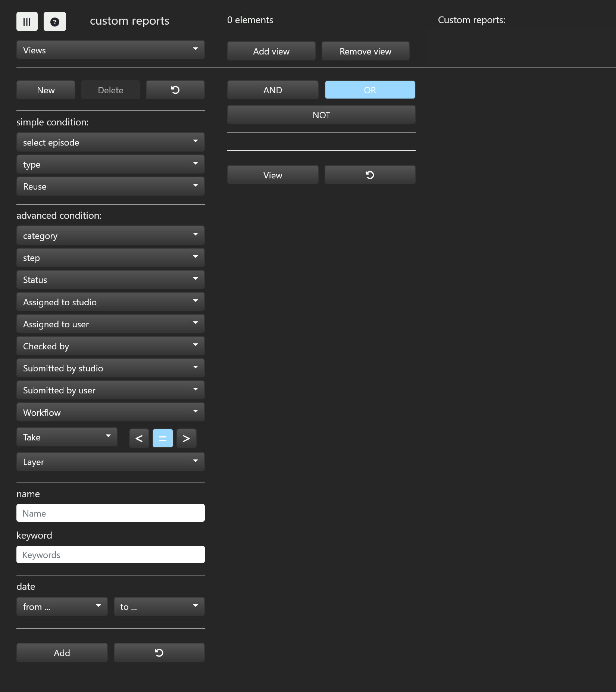Click the reset icon beside View button
The width and height of the screenshot is (616, 692).
click(369, 175)
